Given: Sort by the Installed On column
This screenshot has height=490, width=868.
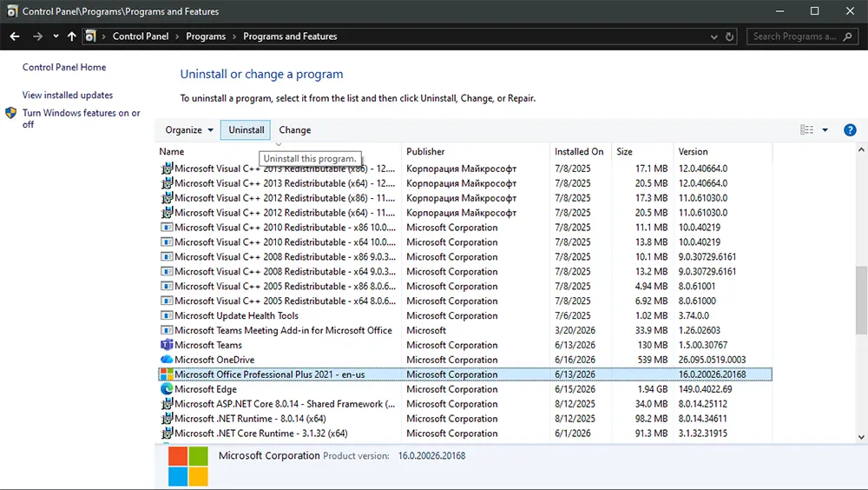Looking at the screenshot, I should pyautogui.click(x=579, y=152).
